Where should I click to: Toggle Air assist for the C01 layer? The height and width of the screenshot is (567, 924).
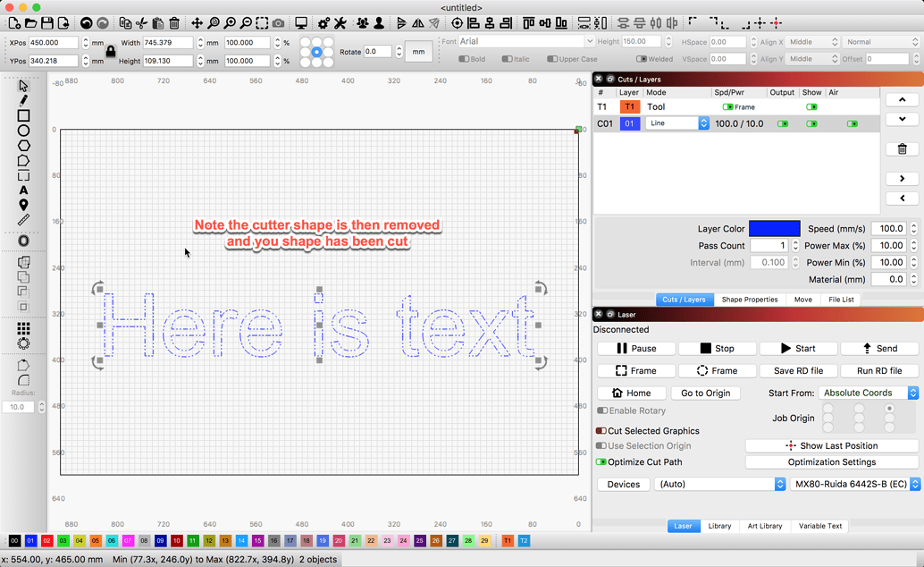click(x=853, y=124)
